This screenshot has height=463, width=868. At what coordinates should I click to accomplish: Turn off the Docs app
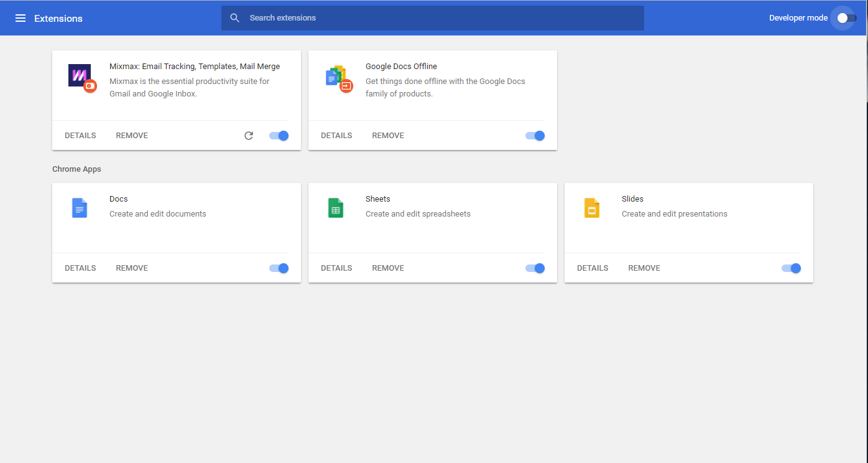click(x=279, y=268)
